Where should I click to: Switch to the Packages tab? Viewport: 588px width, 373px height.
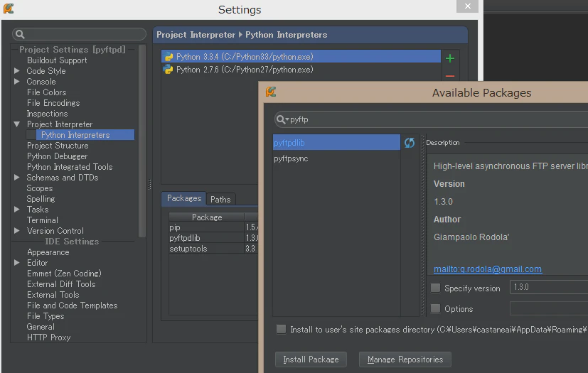tap(183, 198)
